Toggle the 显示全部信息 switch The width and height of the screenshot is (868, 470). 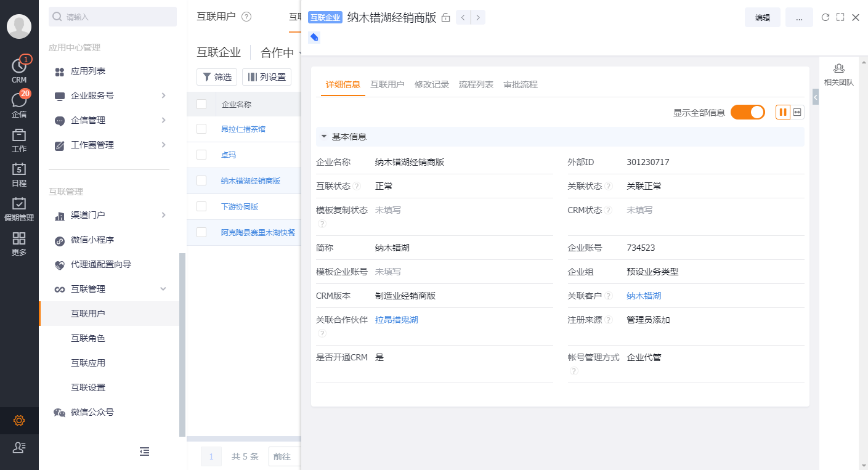coord(748,112)
